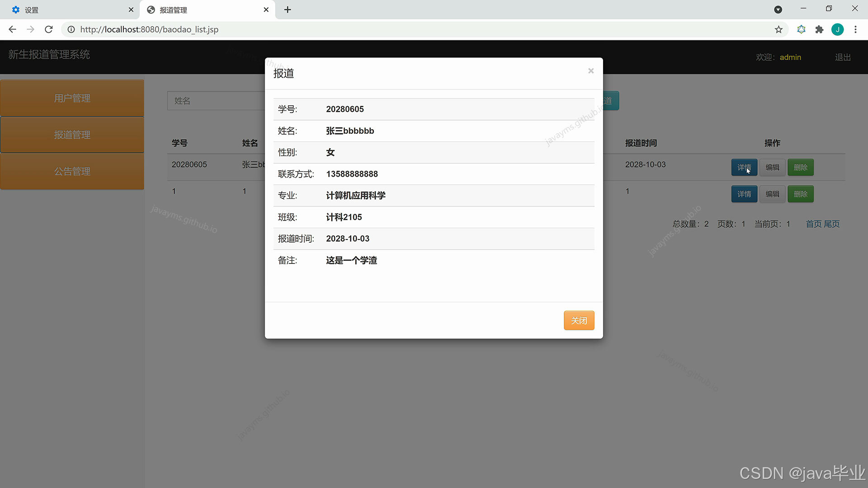The width and height of the screenshot is (868, 488).
Task: Click 删除 for the 2028-10-03 row
Action: pos(800,167)
